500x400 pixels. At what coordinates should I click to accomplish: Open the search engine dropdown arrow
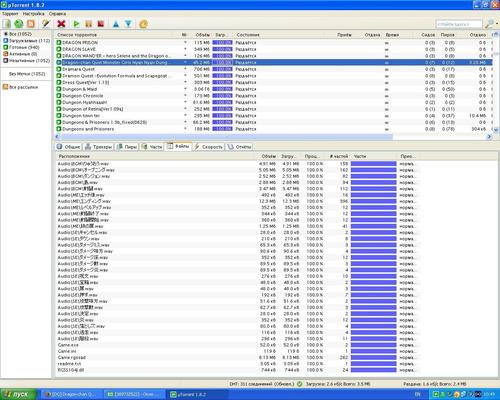pos(497,24)
